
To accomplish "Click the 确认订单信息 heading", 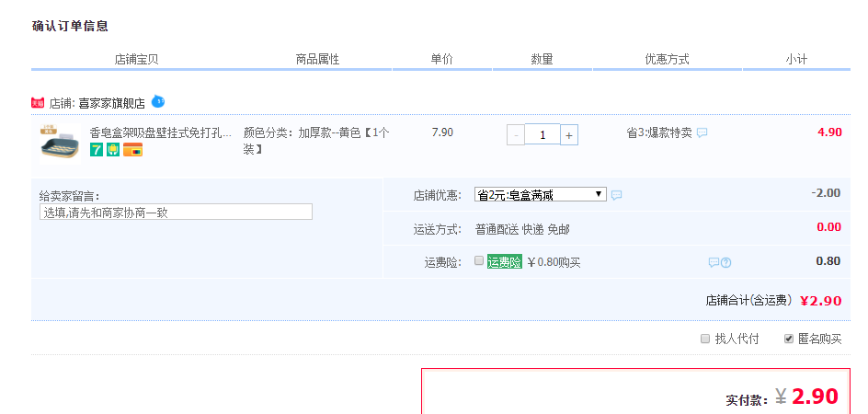I will pos(70,26).
